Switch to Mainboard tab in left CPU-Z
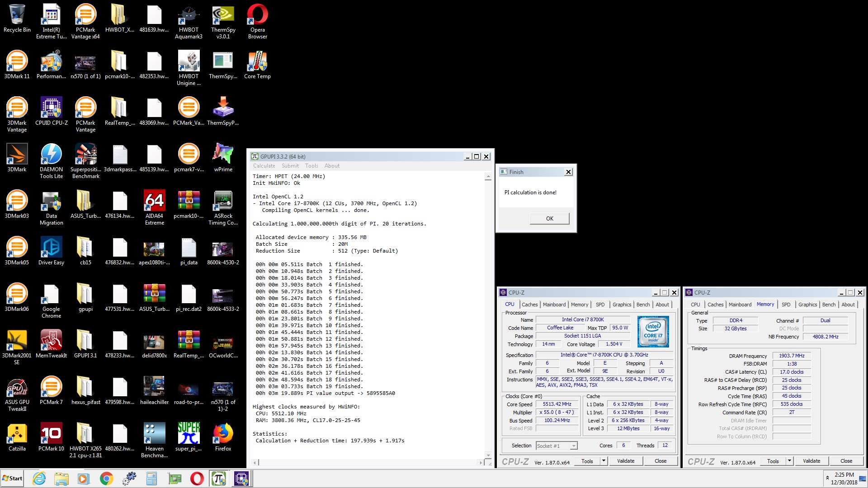The height and width of the screenshot is (488, 868). [x=554, y=305]
